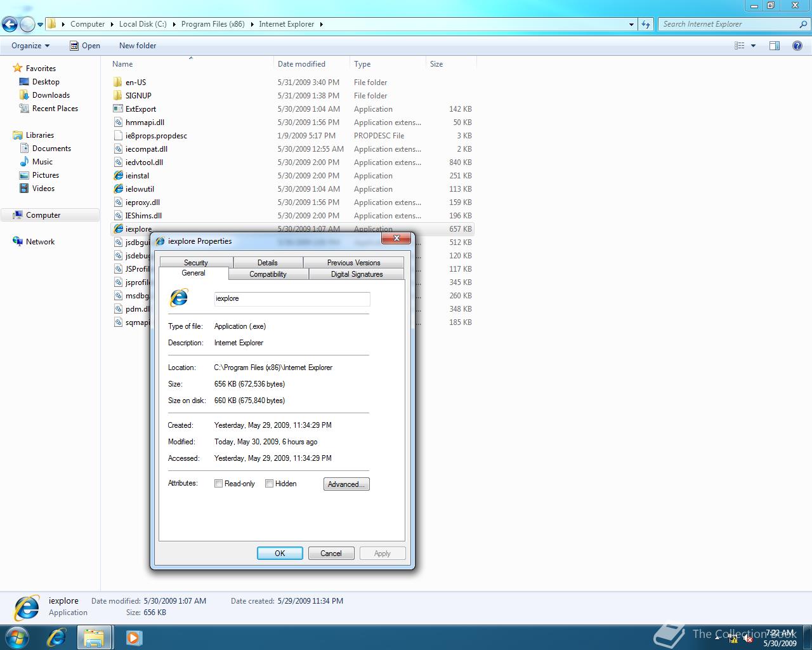The image size is (812, 650).
Task: Click OK in Properties dialog
Action: (280, 554)
